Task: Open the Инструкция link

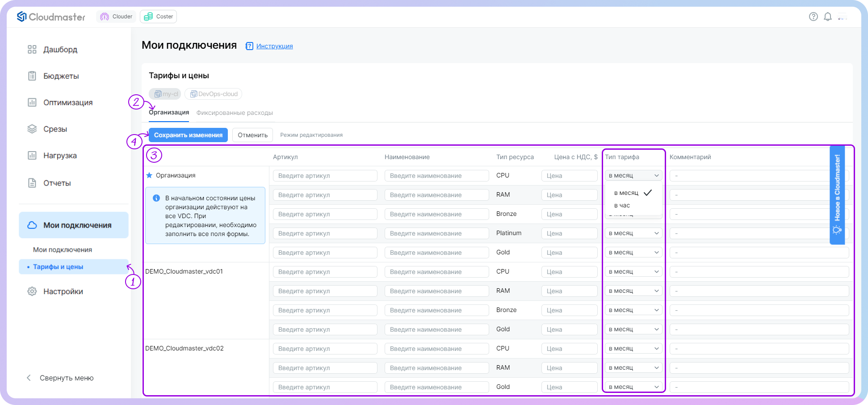Action: pyautogui.click(x=274, y=46)
